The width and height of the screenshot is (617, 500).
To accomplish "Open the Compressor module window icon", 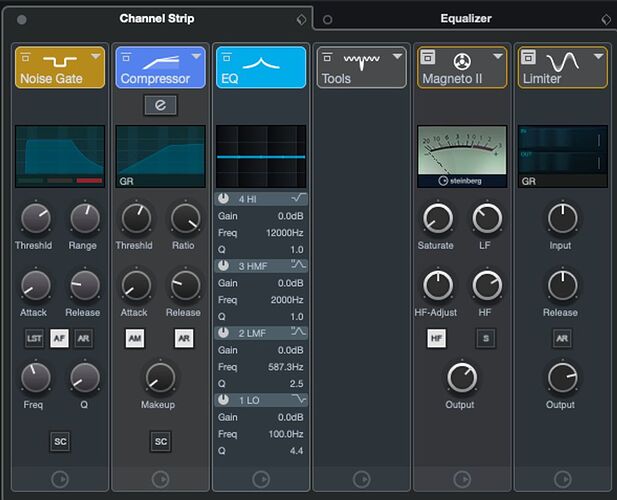I will click(126, 58).
